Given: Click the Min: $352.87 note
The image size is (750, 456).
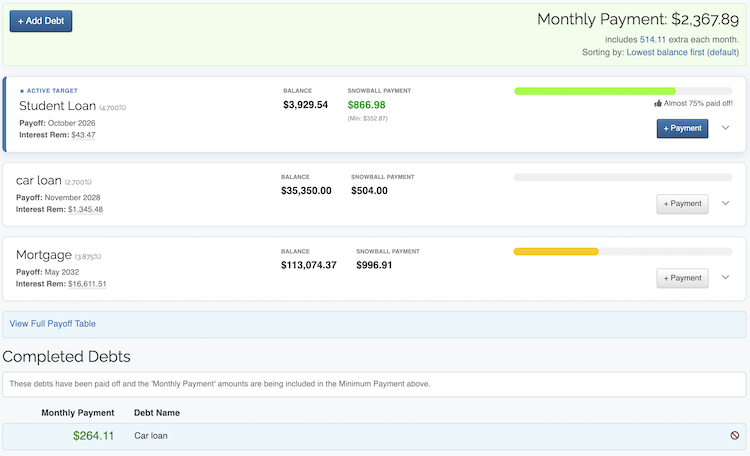Looking at the screenshot, I should pos(367,119).
